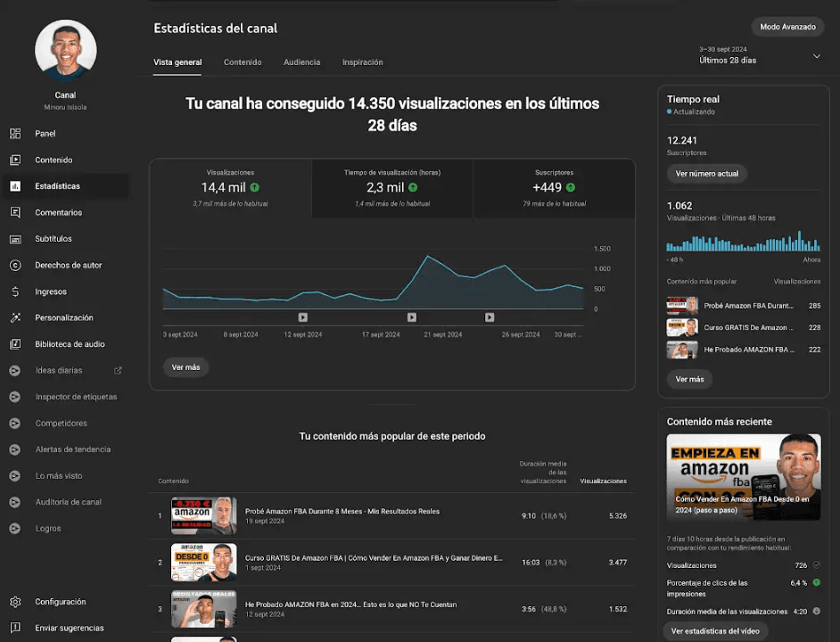Click the Modo Avanzado button
The height and width of the screenshot is (642, 840).
786,27
